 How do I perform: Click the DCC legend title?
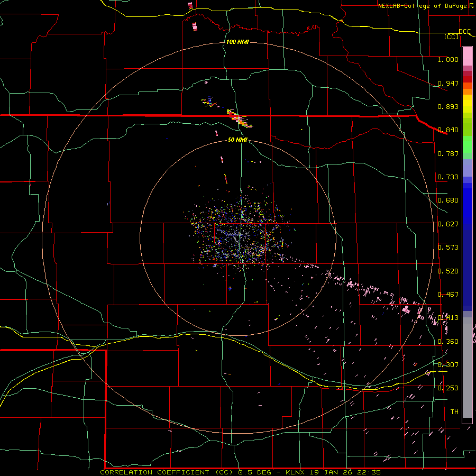[464, 32]
